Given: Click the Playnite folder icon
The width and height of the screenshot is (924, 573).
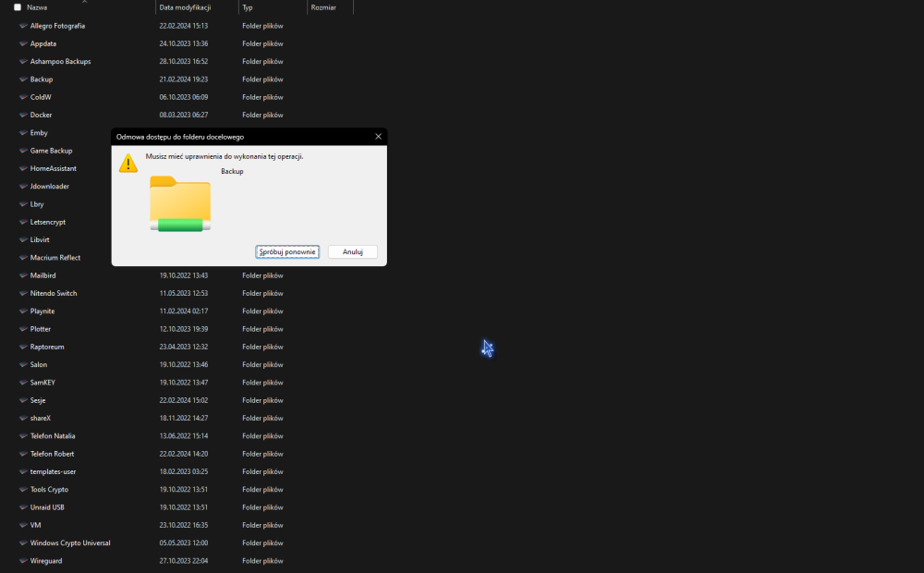Looking at the screenshot, I should pos(24,311).
